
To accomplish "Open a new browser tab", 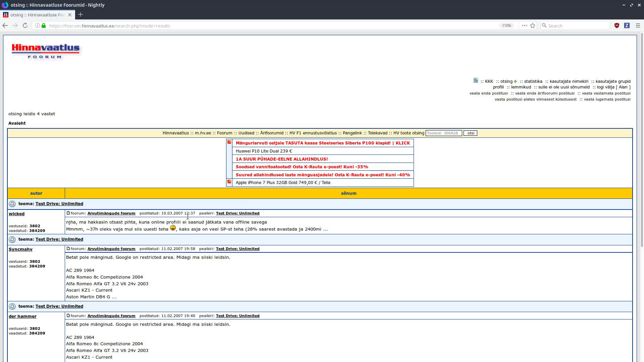I will pyautogui.click(x=80, y=14).
